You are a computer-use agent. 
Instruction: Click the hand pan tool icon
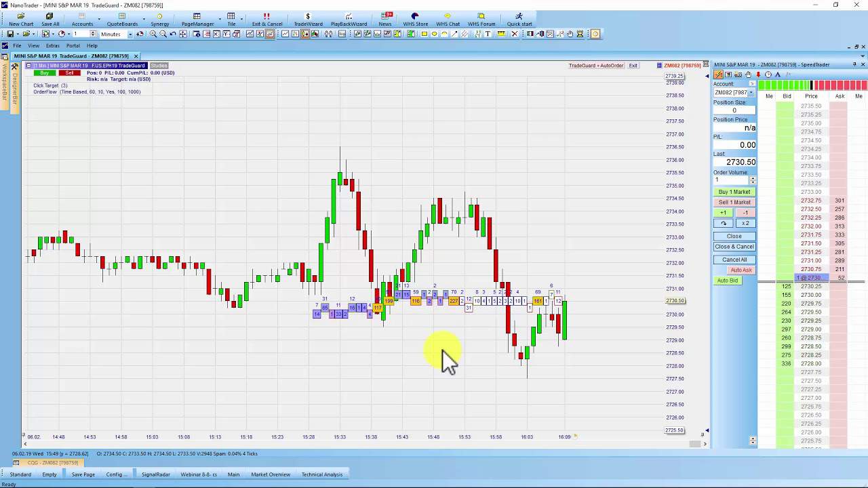(x=570, y=34)
